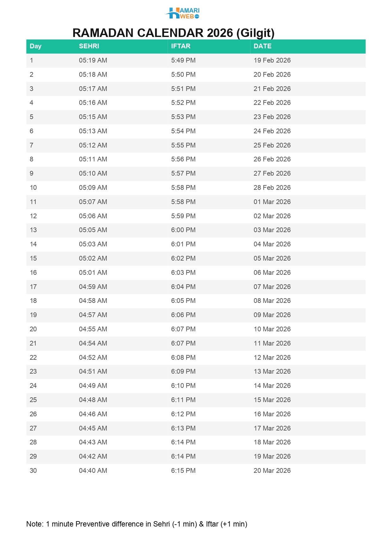
Task: Select the Day column header
Action: point(35,46)
